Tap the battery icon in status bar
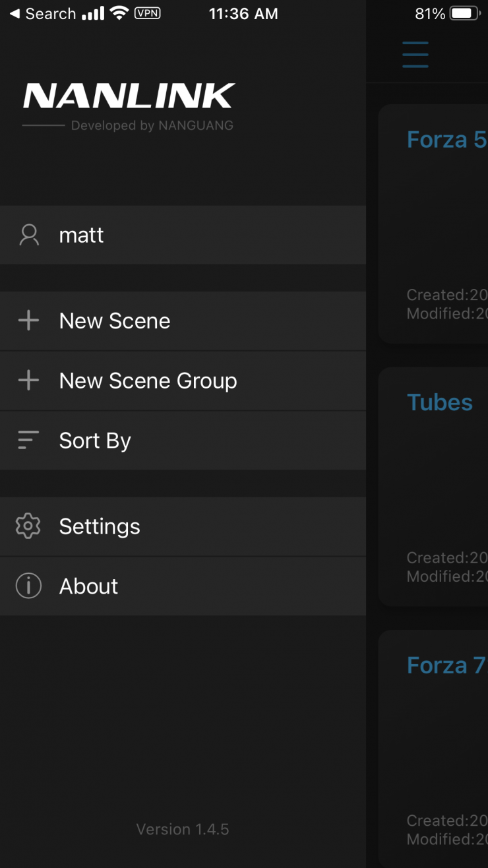Screen dimensions: 488x868 (466, 13)
